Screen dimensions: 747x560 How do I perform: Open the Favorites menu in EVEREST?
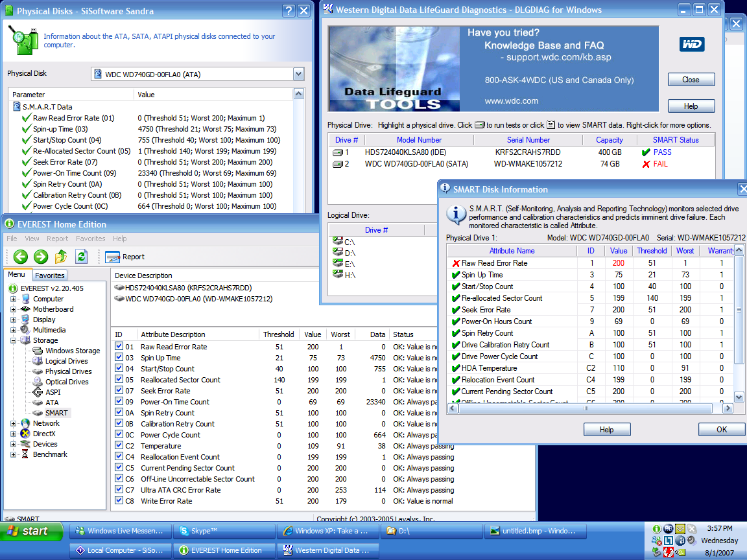point(90,239)
